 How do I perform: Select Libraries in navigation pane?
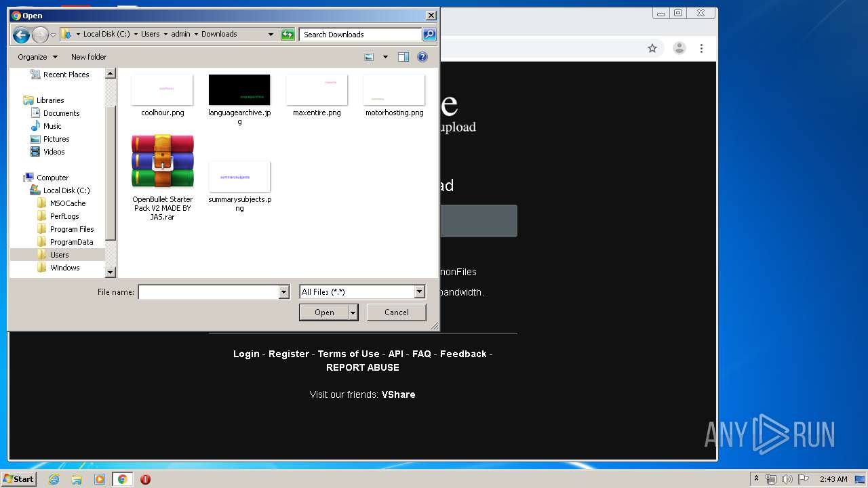point(44,100)
